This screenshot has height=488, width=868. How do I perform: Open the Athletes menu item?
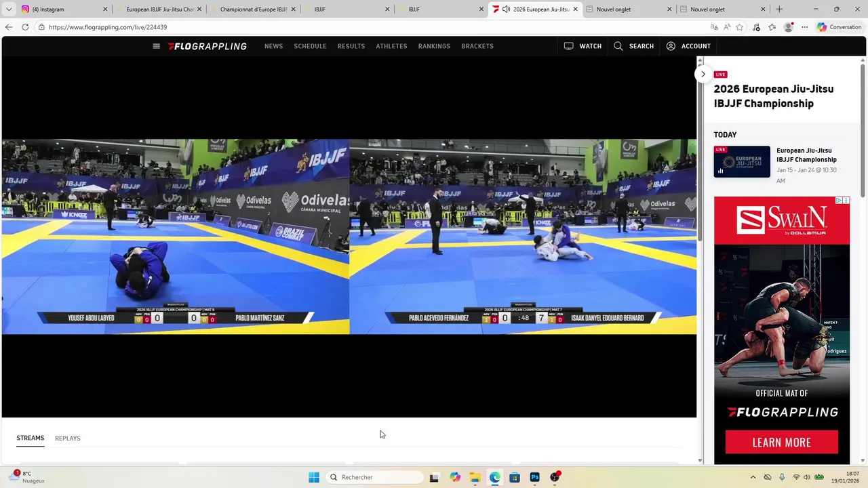click(392, 46)
